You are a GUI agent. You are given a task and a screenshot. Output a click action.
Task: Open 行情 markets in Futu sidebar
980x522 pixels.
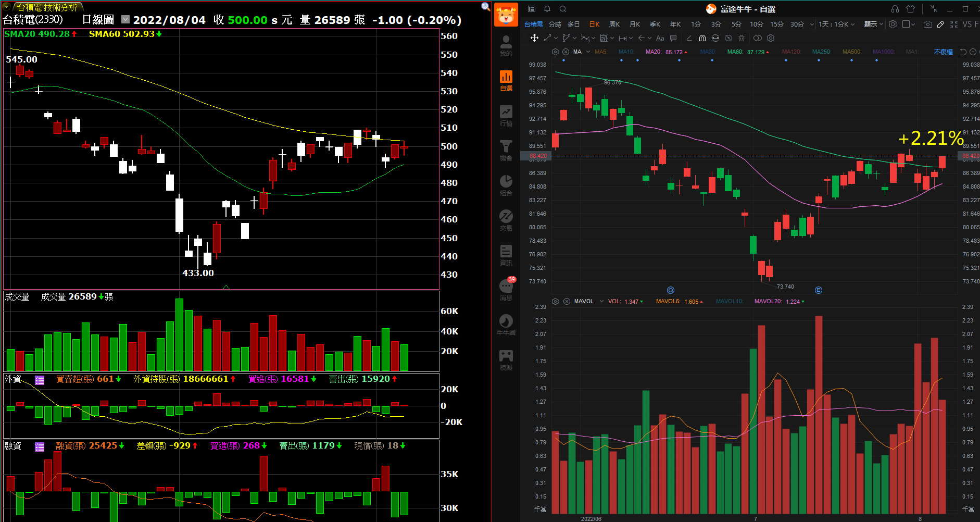(x=506, y=116)
